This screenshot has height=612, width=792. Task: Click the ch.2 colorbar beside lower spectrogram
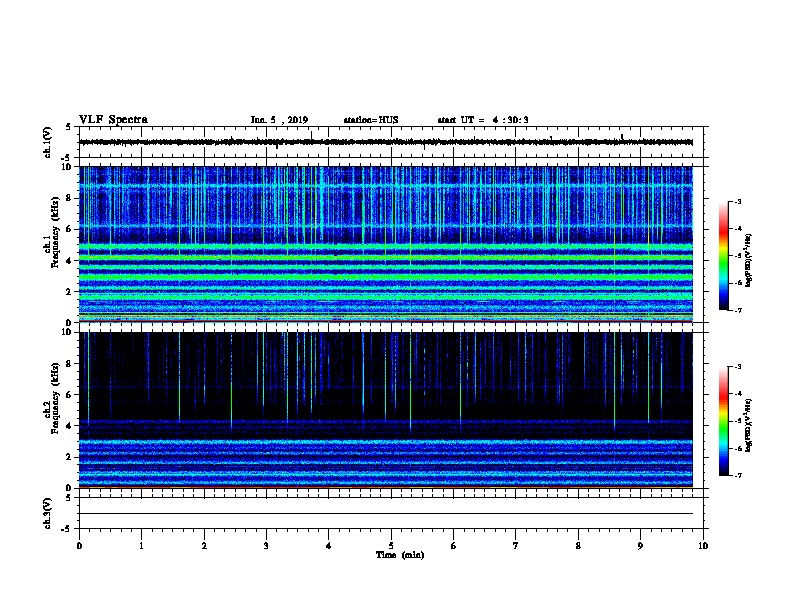(723, 421)
